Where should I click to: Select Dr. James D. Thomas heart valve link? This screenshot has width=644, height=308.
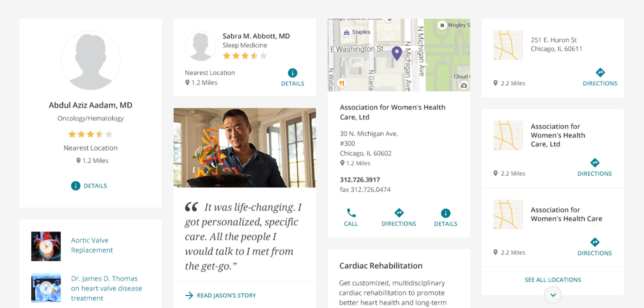107,288
